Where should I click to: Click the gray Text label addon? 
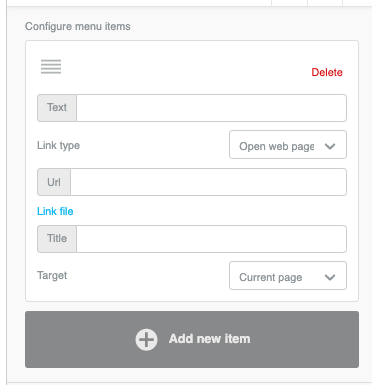pos(57,108)
